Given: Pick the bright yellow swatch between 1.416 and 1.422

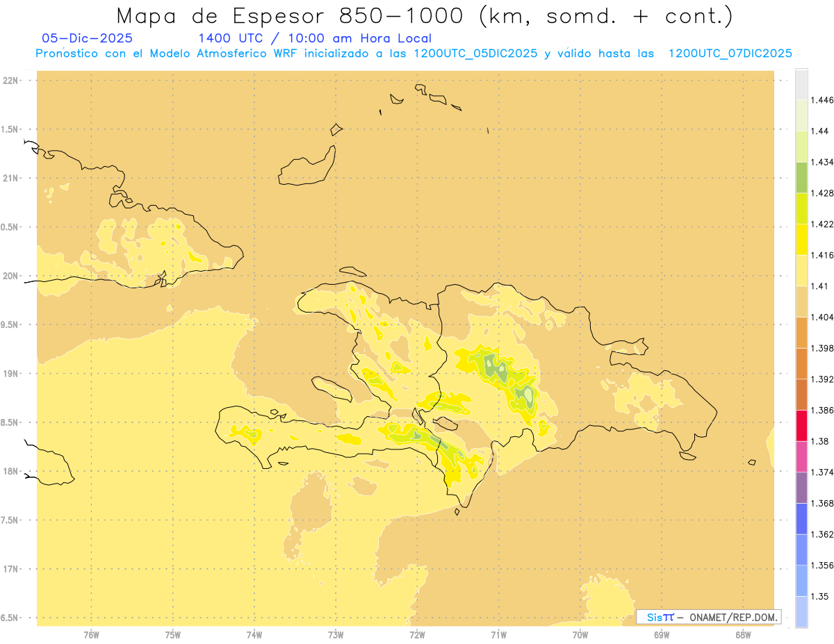Looking at the screenshot, I should pos(801,239).
